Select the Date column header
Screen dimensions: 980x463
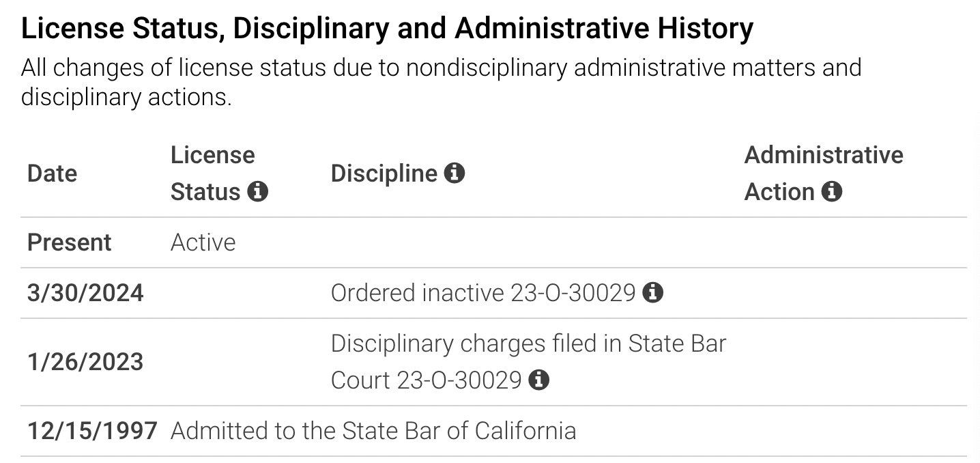[x=52, y=173]
